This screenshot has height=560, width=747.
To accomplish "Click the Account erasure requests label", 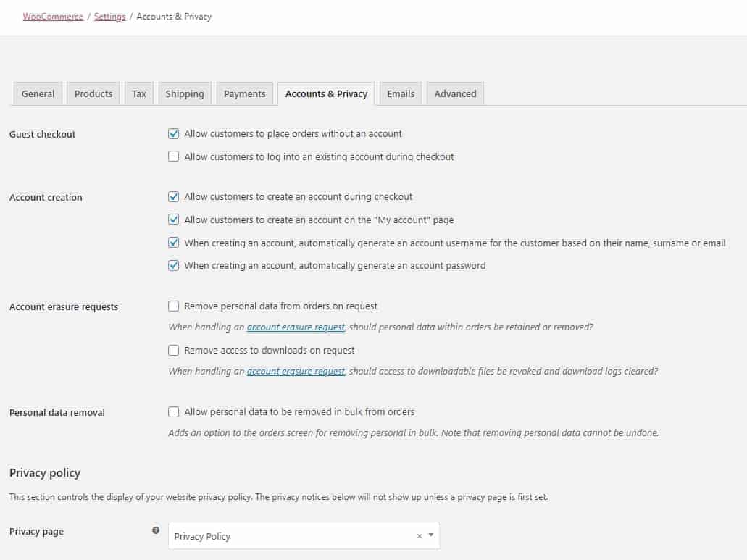I will pyautogui.click(x=63, y=306).
